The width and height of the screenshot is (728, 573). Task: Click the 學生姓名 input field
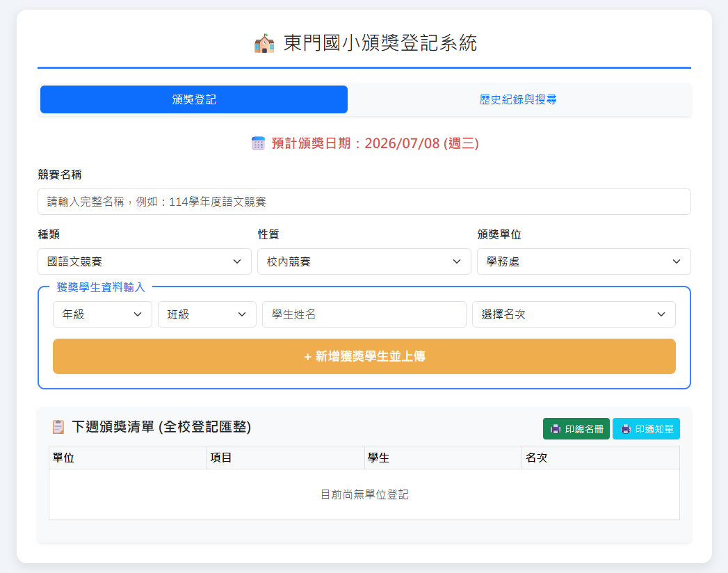click(x=364, y=314)
